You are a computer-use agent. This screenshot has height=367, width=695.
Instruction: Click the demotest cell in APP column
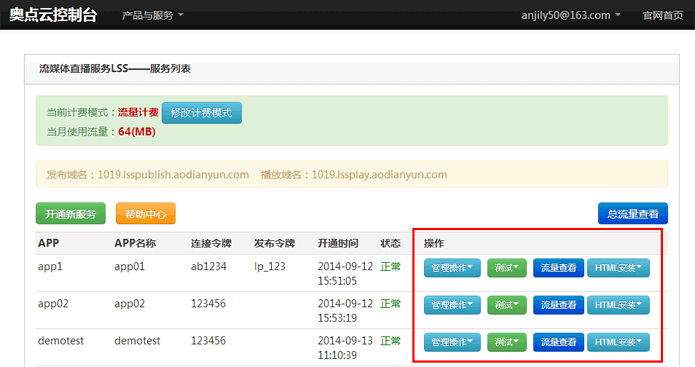coord(61,341)
